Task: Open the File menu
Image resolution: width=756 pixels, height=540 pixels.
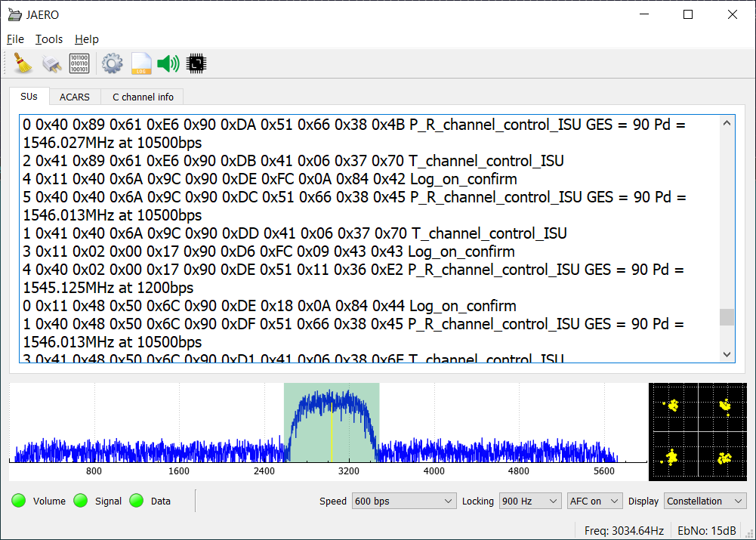Action: (15, 39)
